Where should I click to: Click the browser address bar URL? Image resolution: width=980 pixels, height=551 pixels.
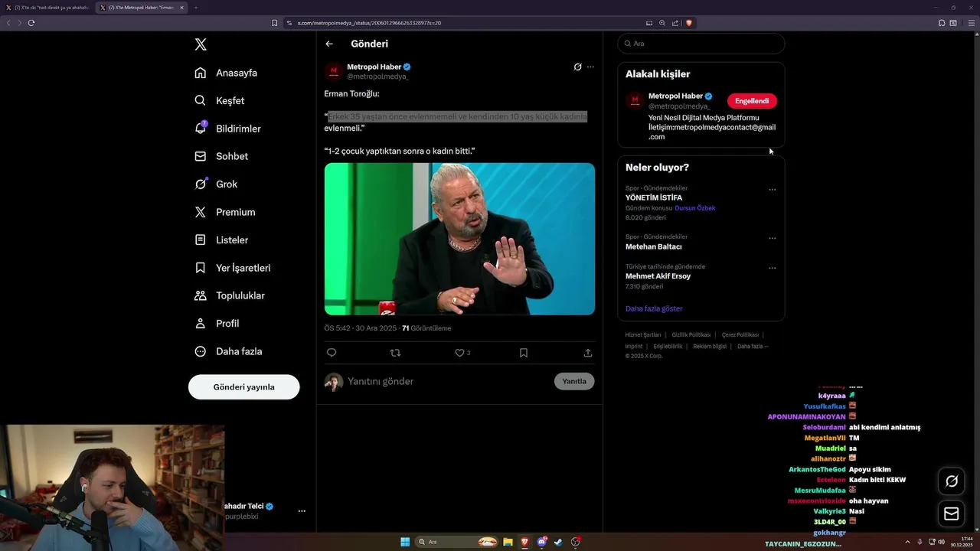coord(369,23)
